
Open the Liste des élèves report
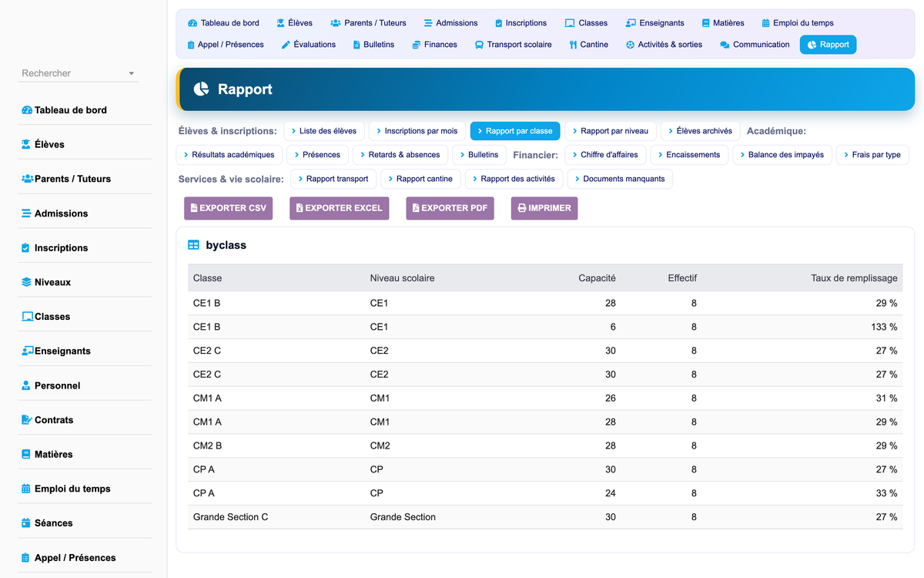(323, 131)
